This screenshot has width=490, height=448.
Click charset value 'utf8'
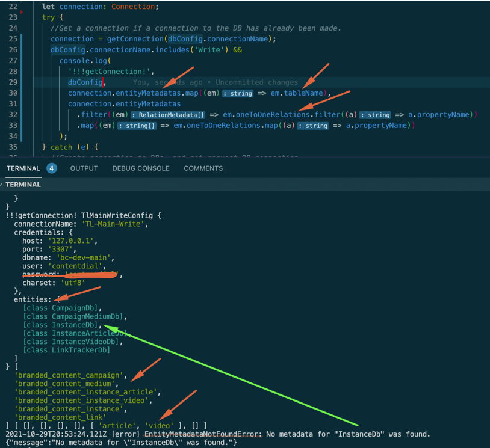pos(73,283)
